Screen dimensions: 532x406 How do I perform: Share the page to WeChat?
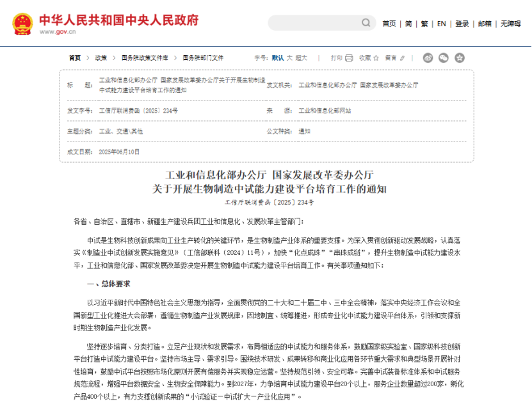coord(443,58)
